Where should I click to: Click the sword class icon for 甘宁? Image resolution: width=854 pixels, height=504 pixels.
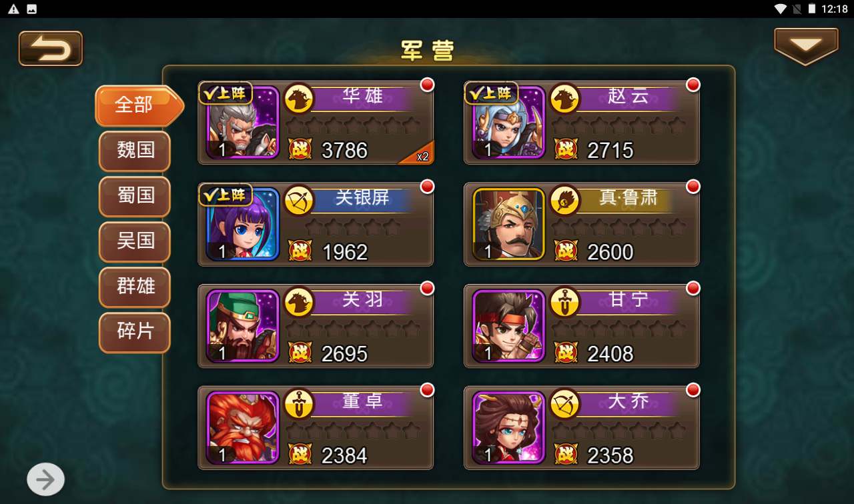[564, 303]
